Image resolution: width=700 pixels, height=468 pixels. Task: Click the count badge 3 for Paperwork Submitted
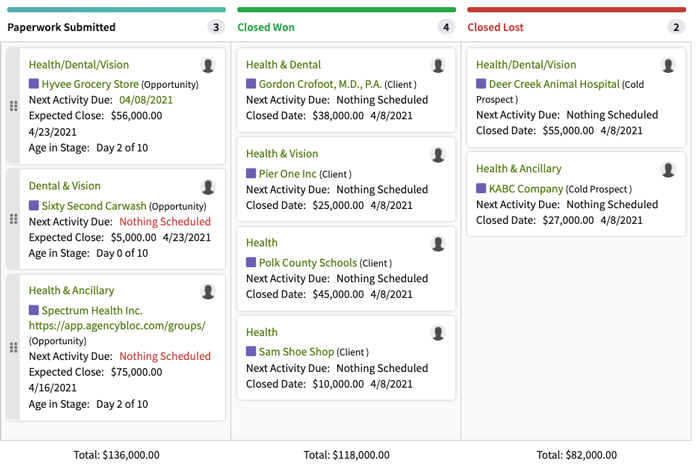(216, 27)
